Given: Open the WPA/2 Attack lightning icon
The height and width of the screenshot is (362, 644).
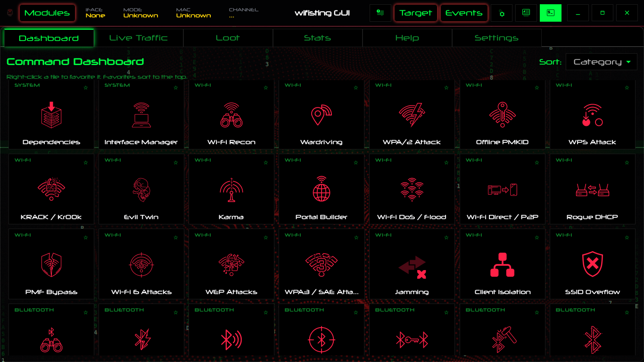Looking at the screenshot, I should (x=412, y=115).
